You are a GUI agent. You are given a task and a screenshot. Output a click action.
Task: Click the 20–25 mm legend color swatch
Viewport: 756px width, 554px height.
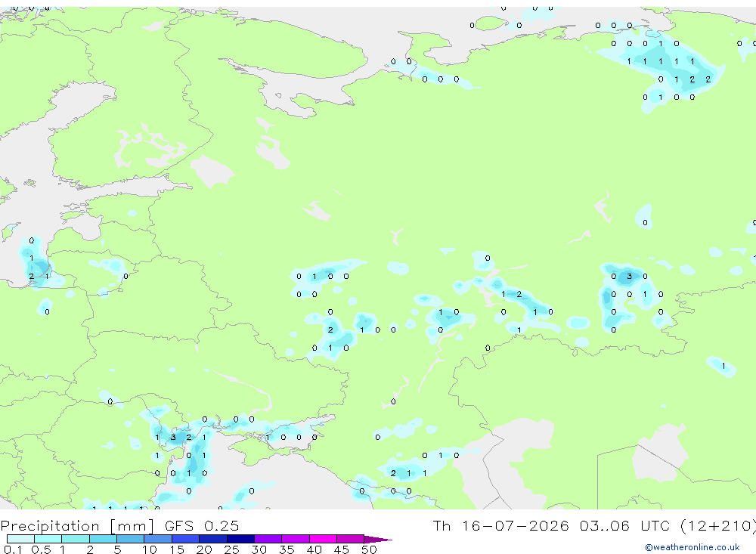[x=213, y=539]
